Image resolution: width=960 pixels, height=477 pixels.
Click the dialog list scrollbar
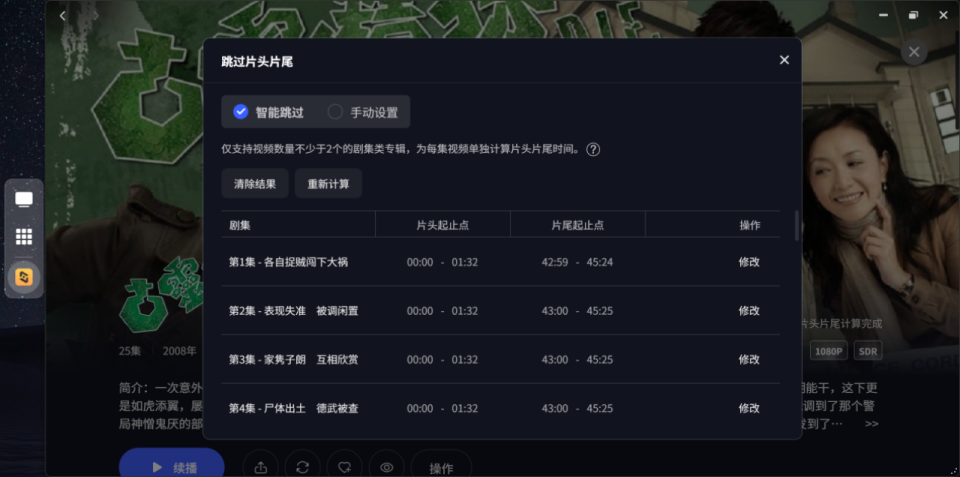coord(797,225)
